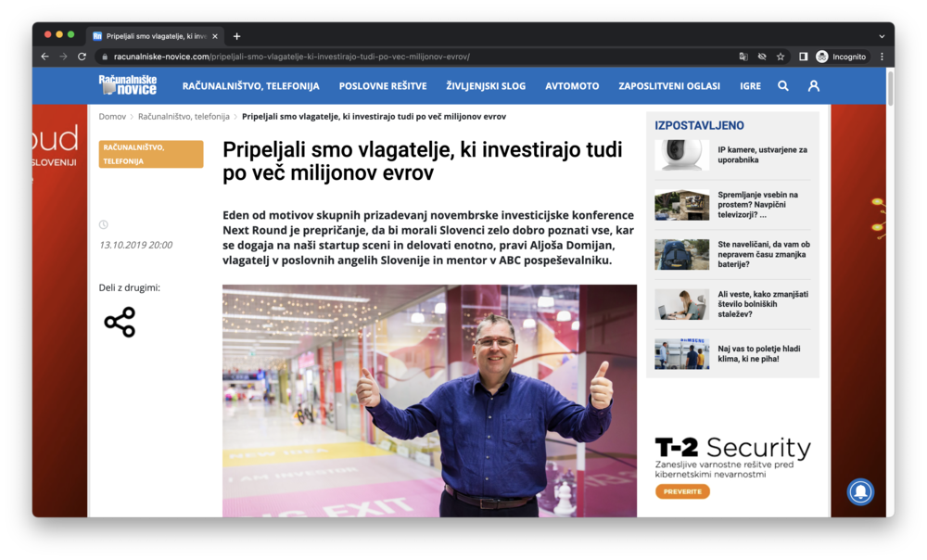The image size is (927, 560).
Task: Open the browser side panel icon
Action: click(803, 57)
